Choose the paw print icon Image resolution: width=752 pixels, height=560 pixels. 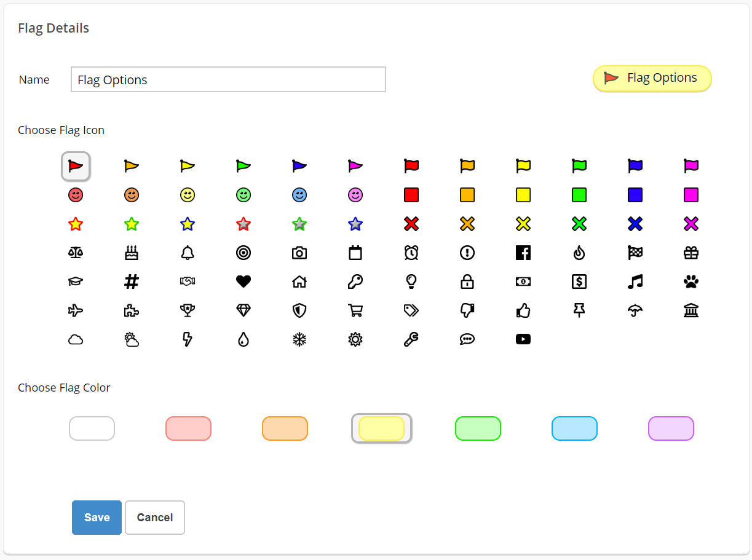pyautogui.click(x=691, y=282)
